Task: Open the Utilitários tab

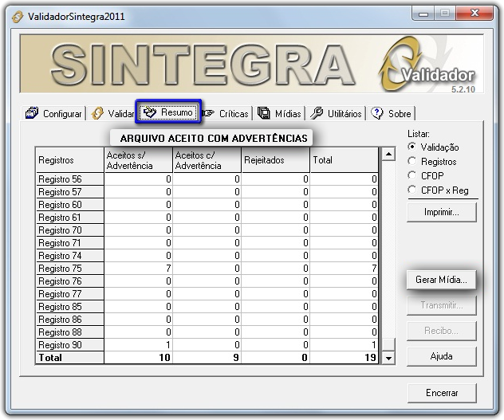Action: (336, 113)
